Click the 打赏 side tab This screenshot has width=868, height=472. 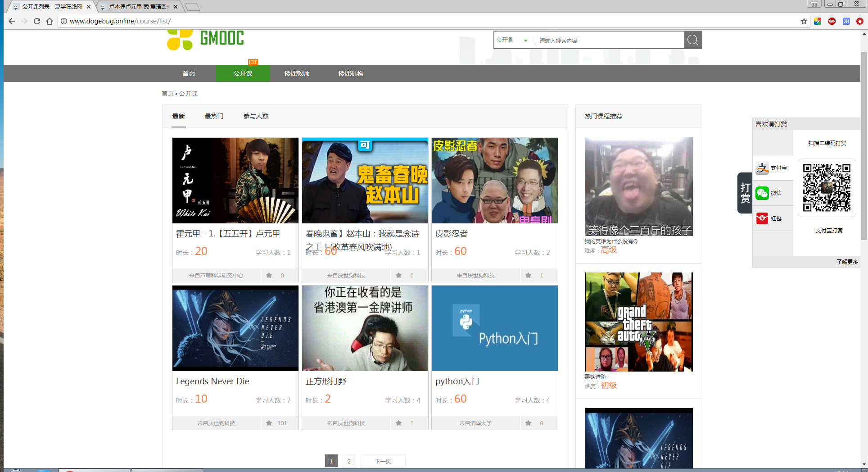click(745, 193)
